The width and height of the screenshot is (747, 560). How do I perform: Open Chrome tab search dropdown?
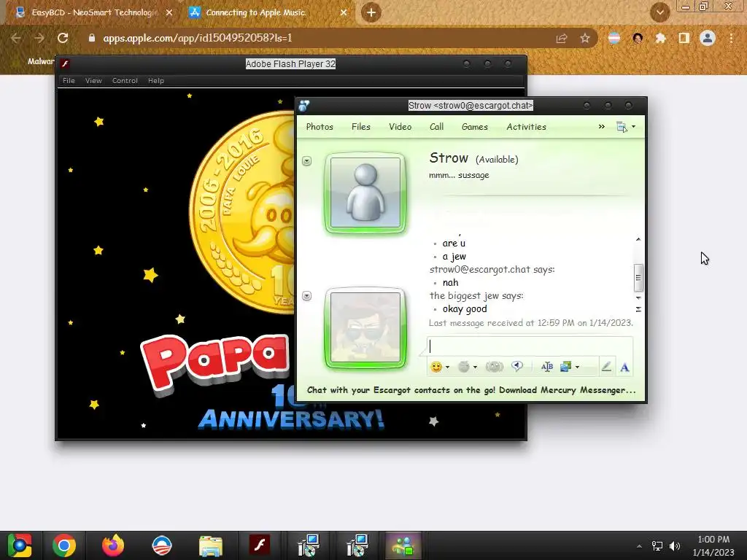tap(659, 12)
